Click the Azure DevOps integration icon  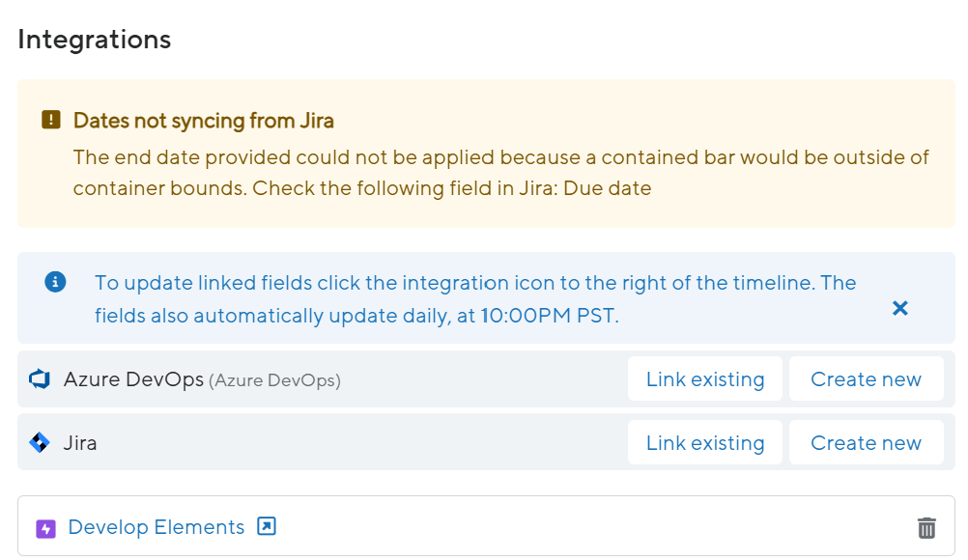[x=39, y=378]
